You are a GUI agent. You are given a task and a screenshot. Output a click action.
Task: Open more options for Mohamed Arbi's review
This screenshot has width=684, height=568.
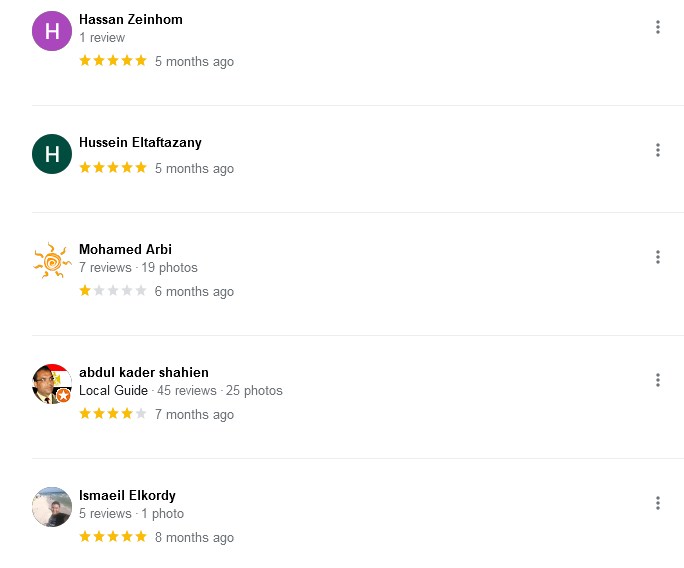658,257
